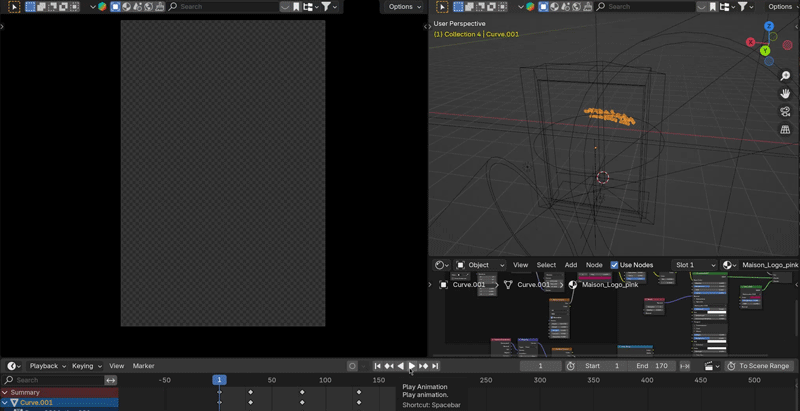800x411 pixels.
Task: Click the bookmark icon in left panel header
Action: [296, 7]
